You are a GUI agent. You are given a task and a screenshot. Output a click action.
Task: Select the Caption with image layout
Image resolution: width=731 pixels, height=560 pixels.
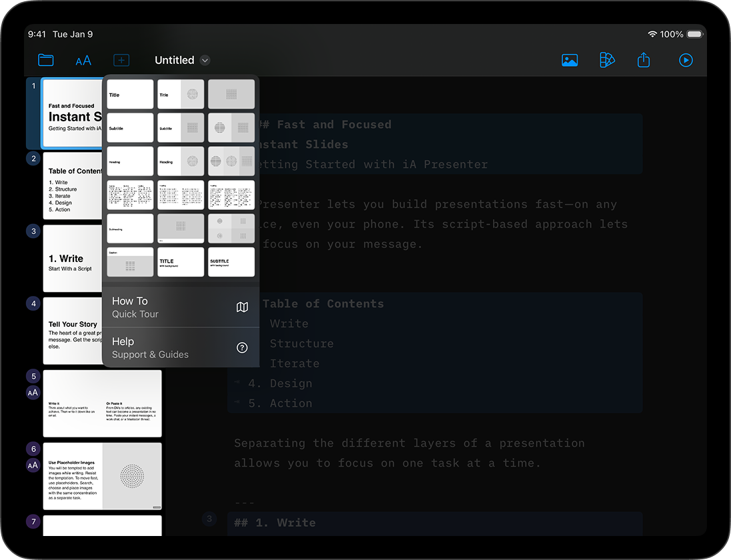coord(130,262)
